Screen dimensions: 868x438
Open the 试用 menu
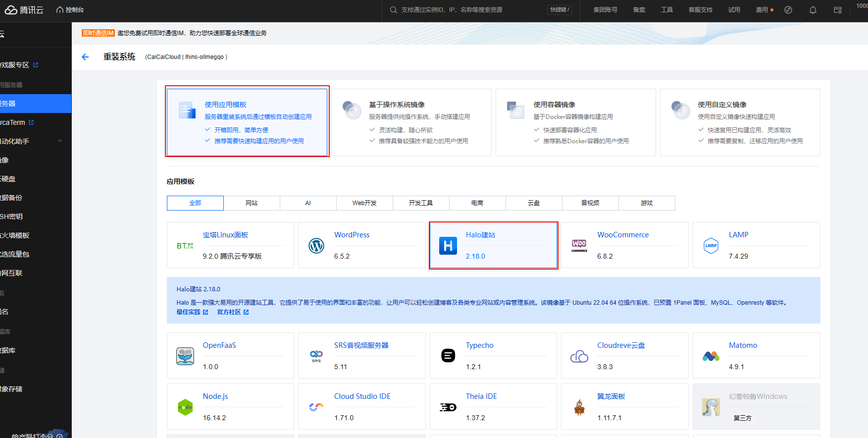coord(734,10)
